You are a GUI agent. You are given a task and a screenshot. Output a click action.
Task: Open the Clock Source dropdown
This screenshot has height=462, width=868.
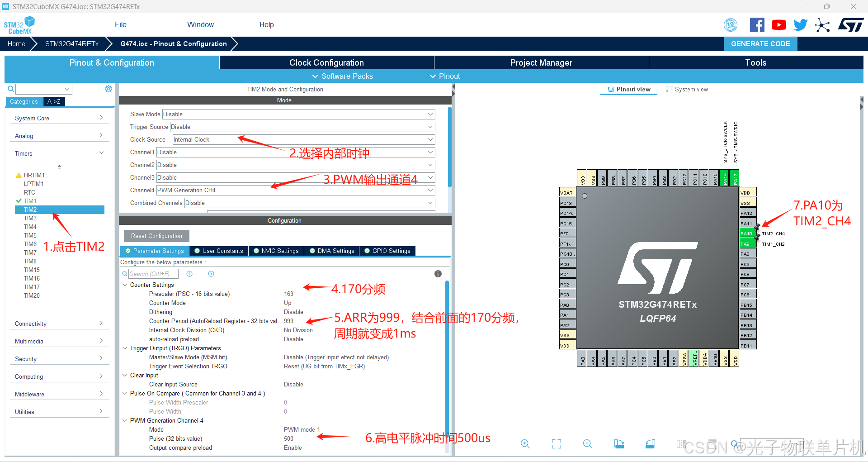click(304, 140)
